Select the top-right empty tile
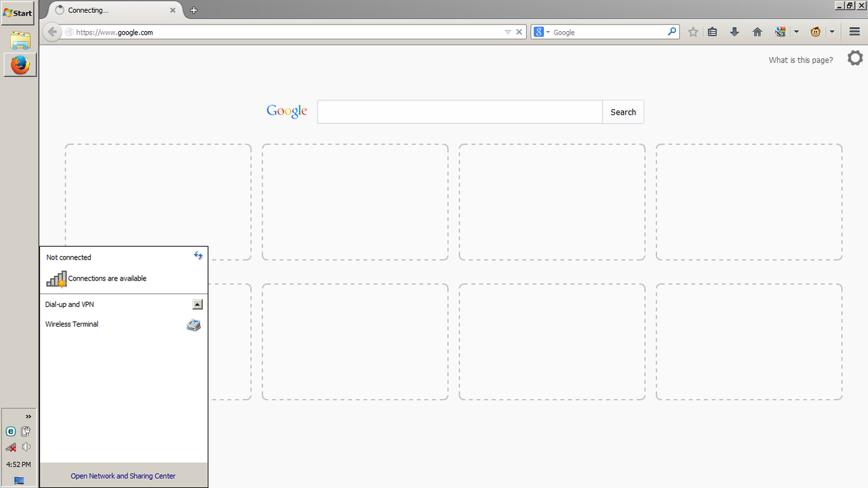This screenshot has height=488, width=868. click(749, 202)
